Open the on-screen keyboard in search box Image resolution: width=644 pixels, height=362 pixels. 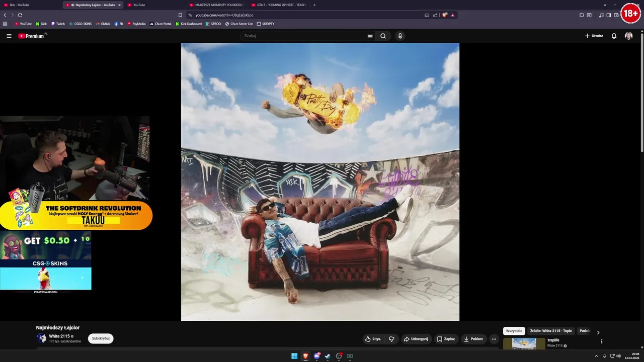pos(370,36)
